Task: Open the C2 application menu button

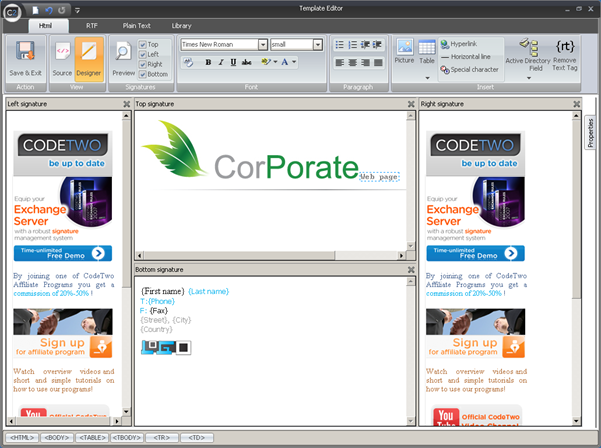Action: pos(12,12)
